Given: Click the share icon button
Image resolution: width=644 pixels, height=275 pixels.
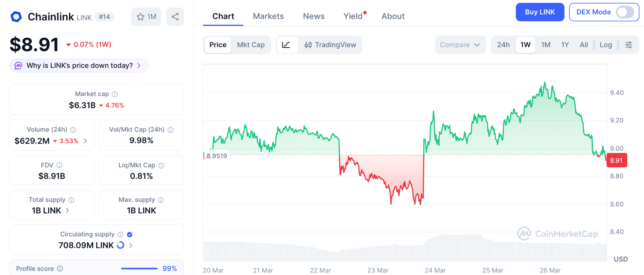Looking at the screenshot, I should click(x=175, y=17).
